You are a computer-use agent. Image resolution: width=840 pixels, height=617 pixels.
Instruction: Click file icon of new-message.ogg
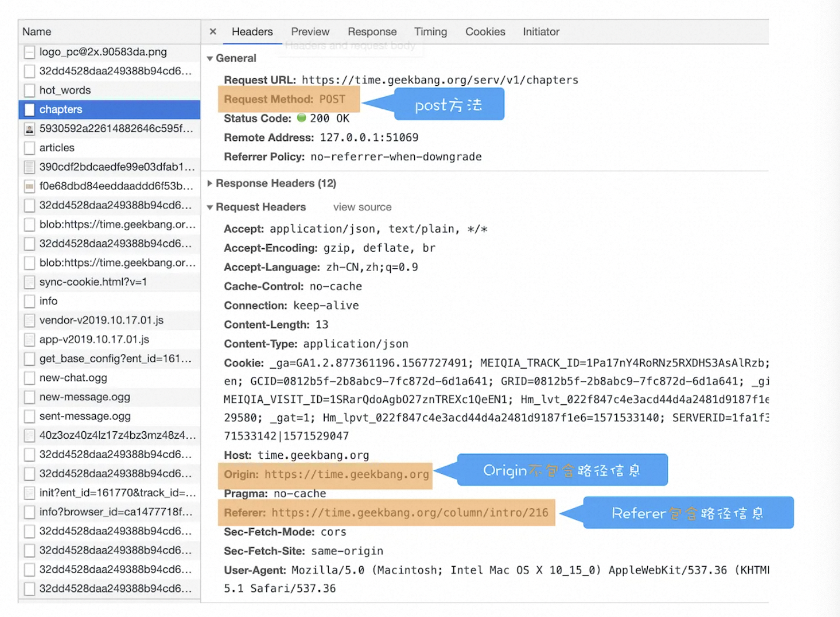coord(29,398)
